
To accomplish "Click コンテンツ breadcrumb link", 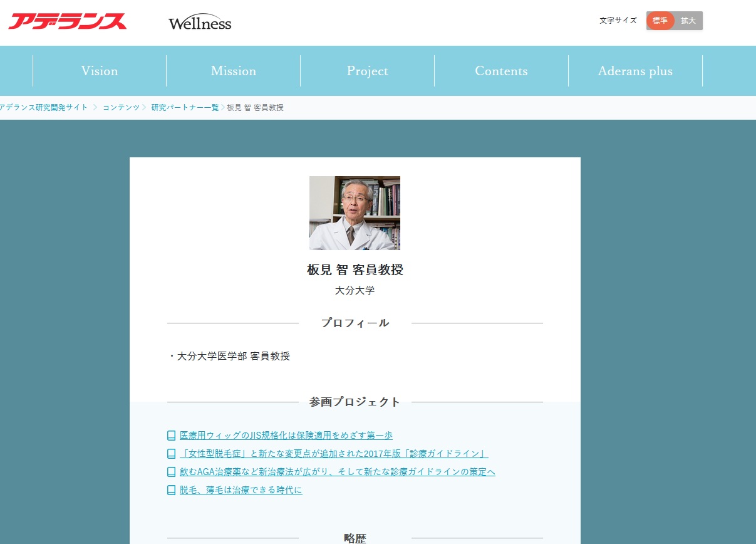I will 121,108.
